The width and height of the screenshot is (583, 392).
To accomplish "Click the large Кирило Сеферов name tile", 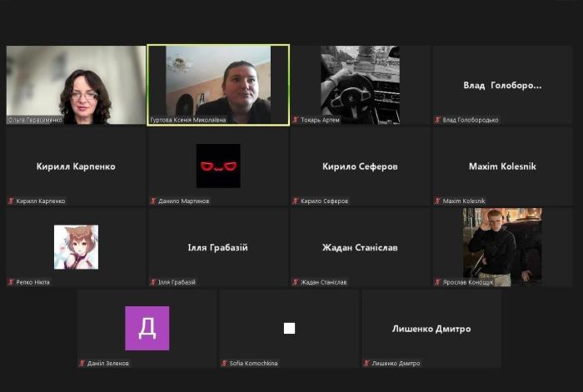I will click(360, 166).
